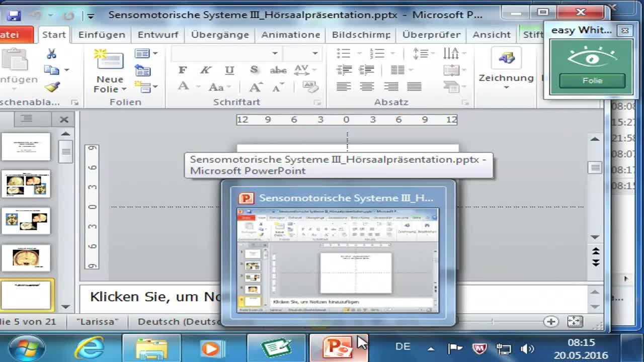Apply bold formatting with the F icon
644x362 pixels.
click(182, 70)
